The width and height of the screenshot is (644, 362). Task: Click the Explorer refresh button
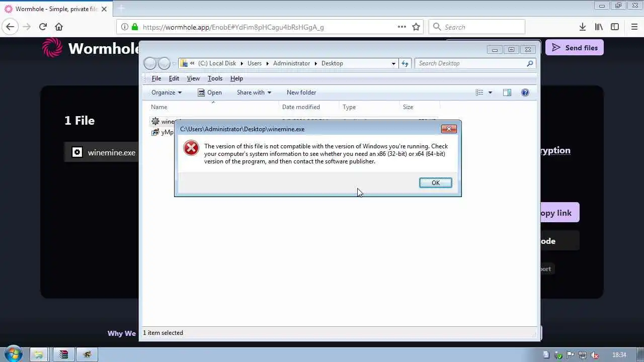405,63
